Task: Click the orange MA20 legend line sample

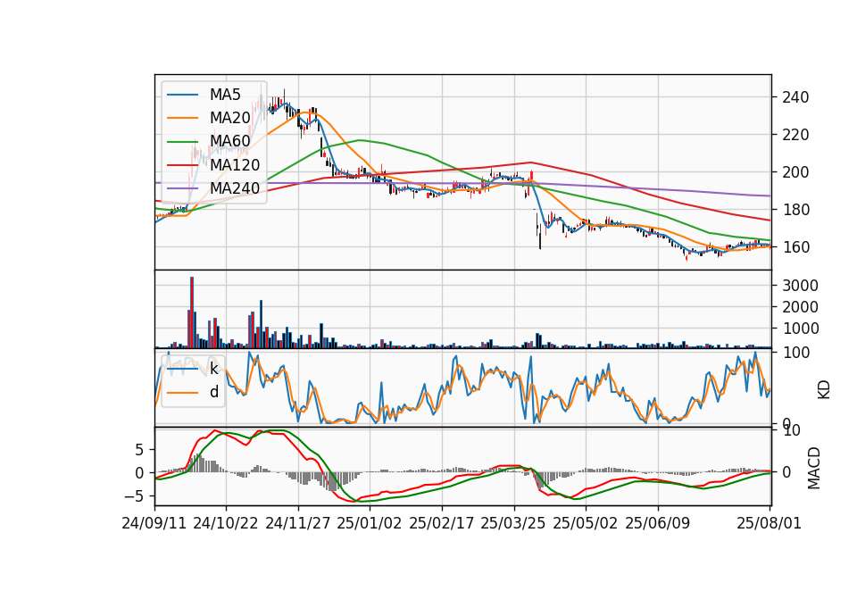Action: (x=182, y=118)
